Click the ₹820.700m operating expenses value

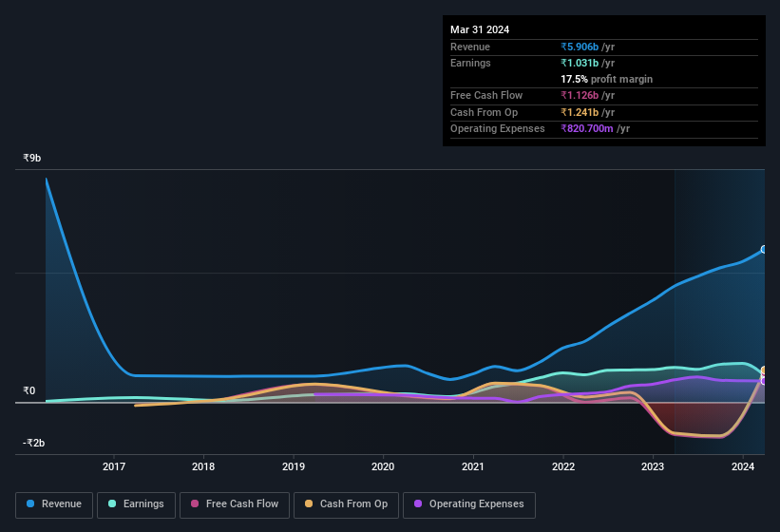coord(587,128)
